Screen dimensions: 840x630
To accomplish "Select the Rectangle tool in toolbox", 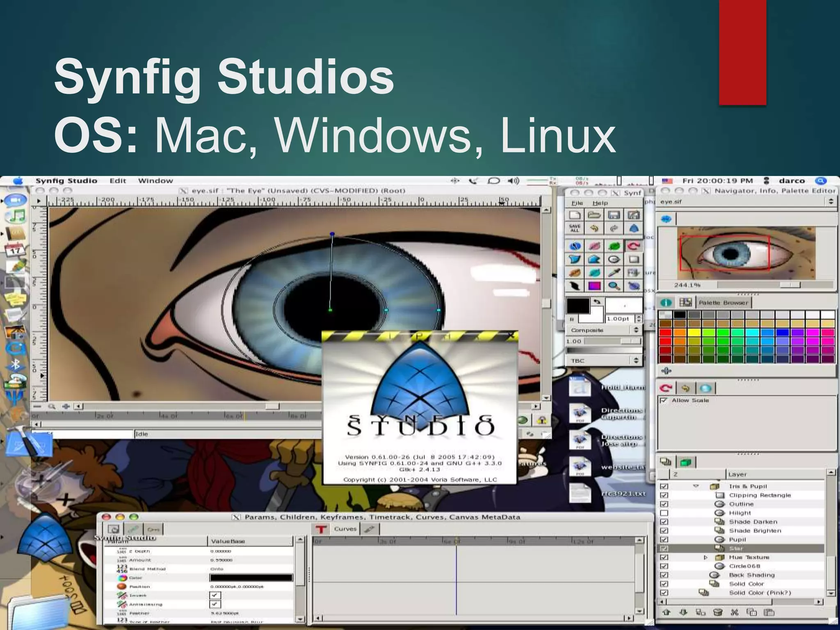I will tap(634, 260).
